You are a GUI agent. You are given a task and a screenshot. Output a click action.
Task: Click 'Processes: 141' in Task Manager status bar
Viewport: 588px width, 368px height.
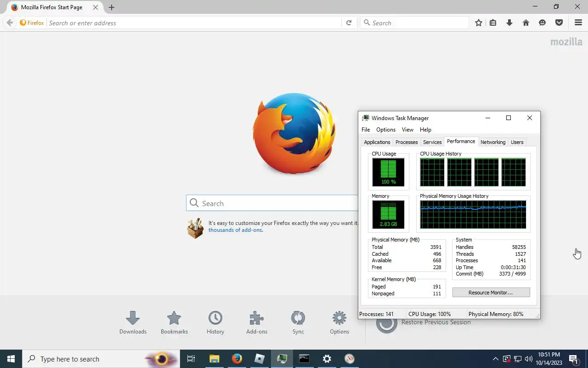[x=376, y=314]
